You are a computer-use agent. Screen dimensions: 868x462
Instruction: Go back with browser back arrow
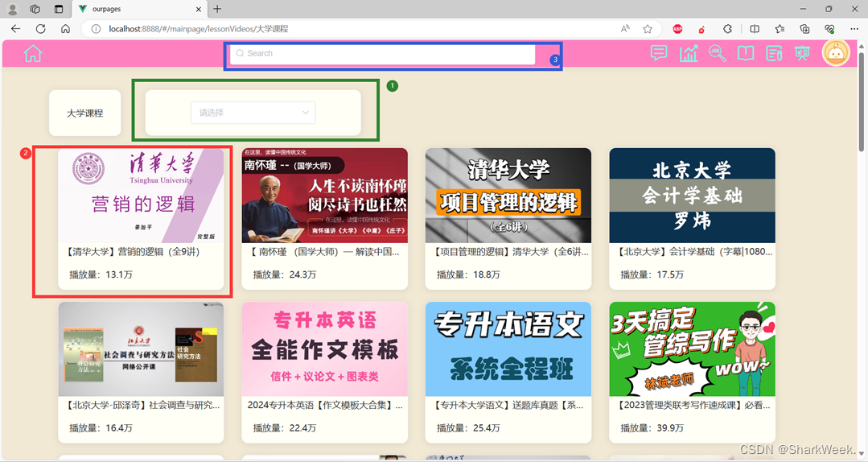15,29
